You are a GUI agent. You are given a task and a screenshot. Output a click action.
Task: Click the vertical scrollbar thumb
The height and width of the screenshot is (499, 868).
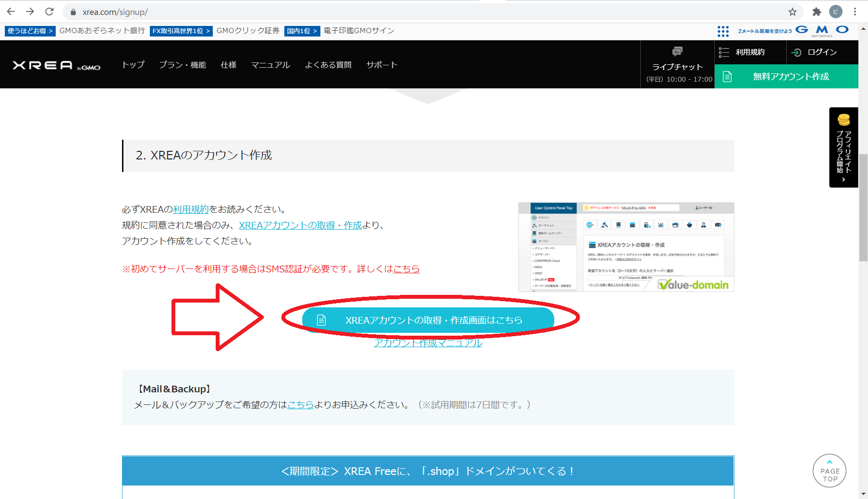pos(863,207)
